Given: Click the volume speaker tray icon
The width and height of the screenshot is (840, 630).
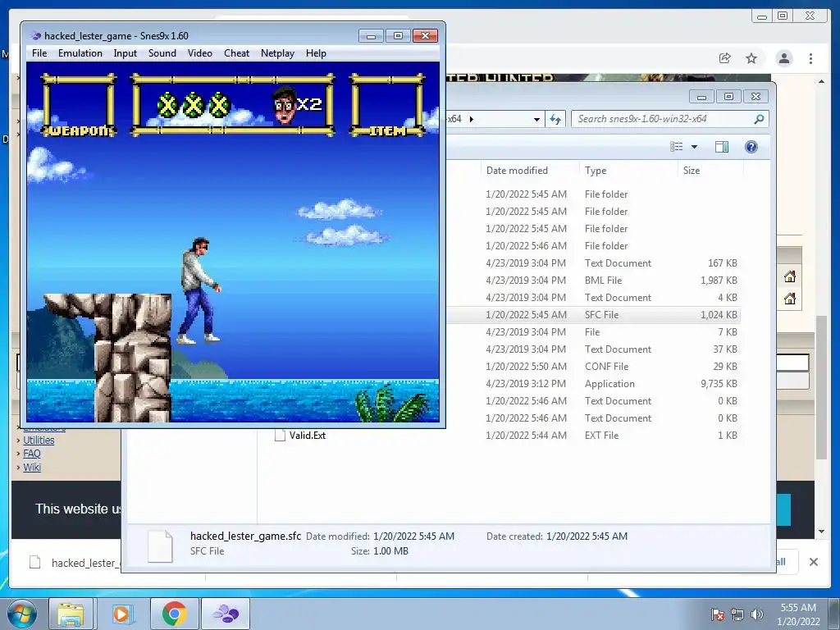Looking at the screenshot, I should click(x=756, y=614).
